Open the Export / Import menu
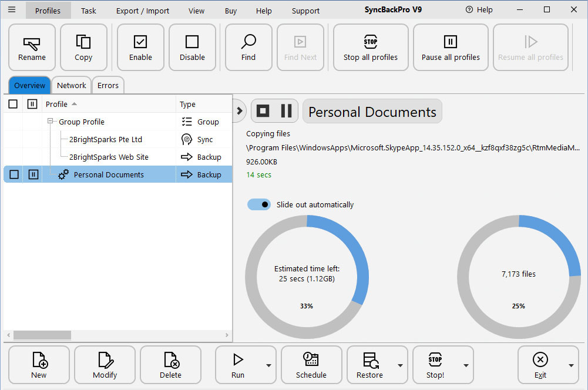588x390 pixels. click(x=143, y=11)
